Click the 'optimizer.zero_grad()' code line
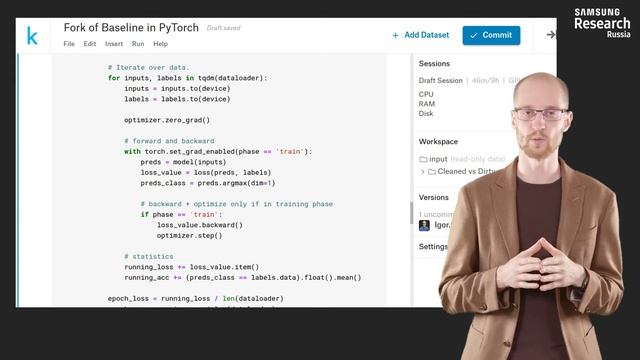 tap(167, 120)
